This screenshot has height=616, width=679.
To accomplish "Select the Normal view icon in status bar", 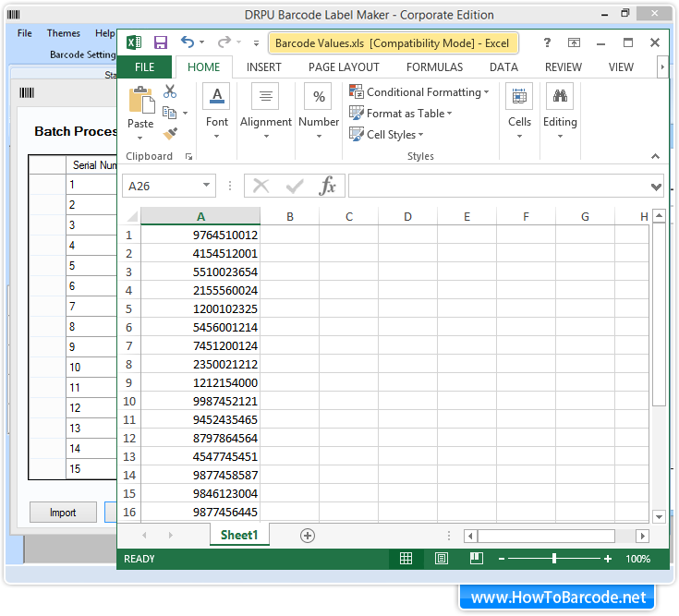I will 406,559.
